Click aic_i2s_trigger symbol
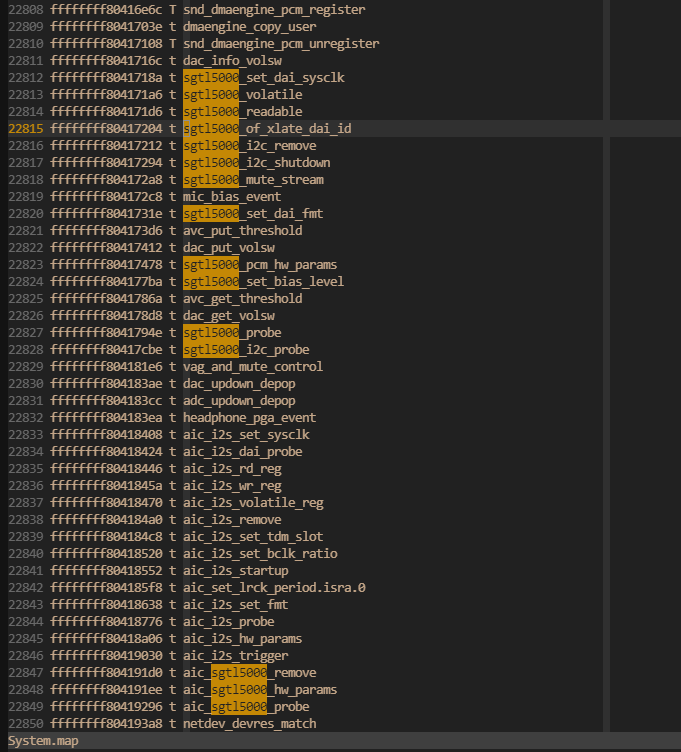 [x=235, y=656]
